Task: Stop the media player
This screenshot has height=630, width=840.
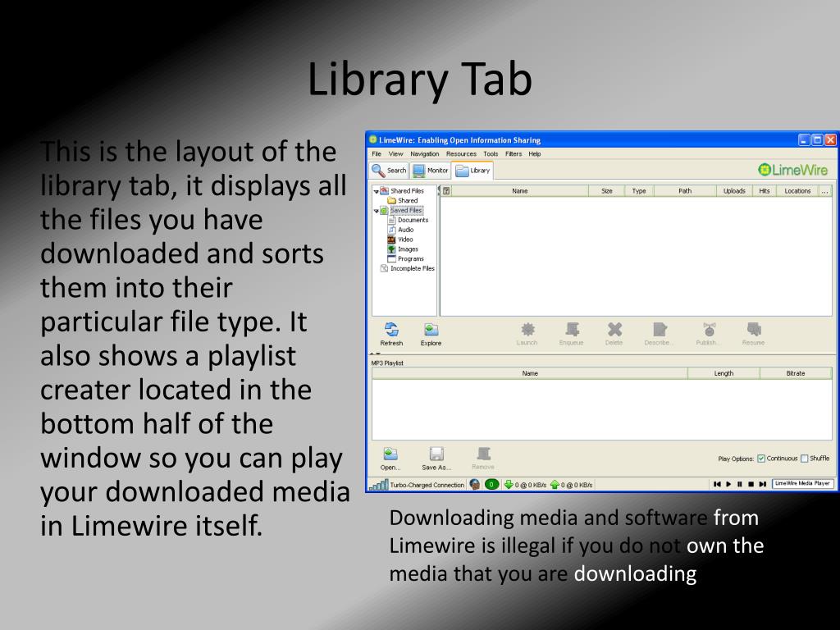Action: pos(751,484)
